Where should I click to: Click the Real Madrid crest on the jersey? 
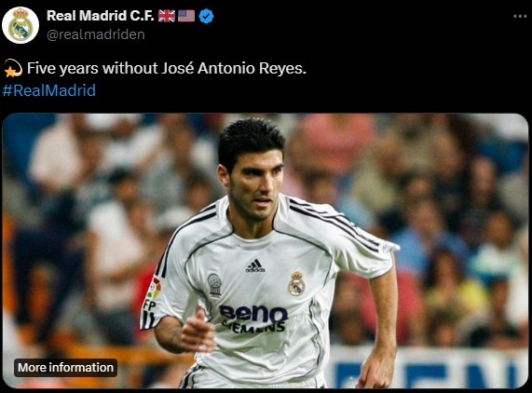(x=296, y=283)
